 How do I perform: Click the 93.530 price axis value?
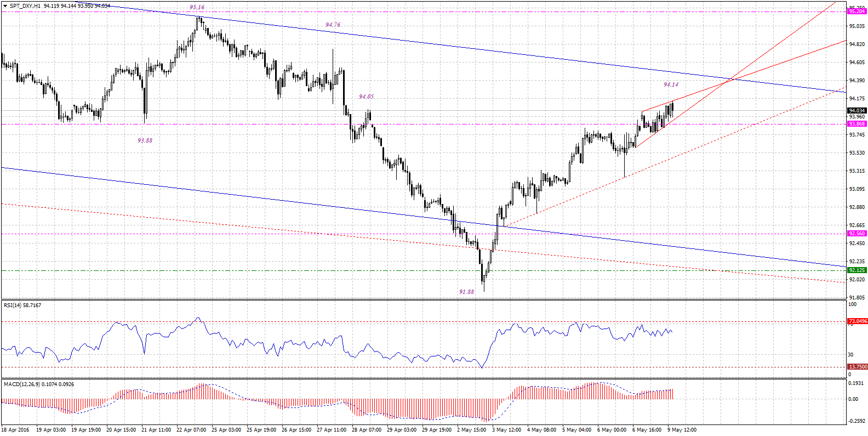tap(856, 153)
